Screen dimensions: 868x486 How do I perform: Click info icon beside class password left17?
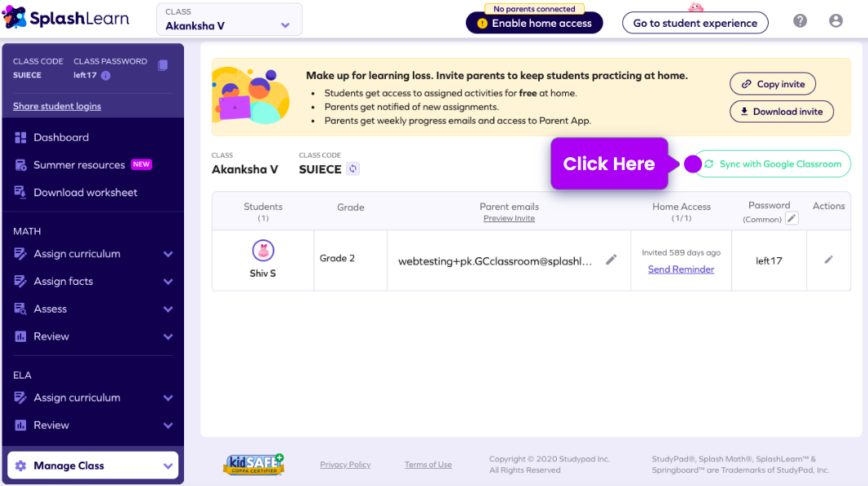(x=106, y=76)
